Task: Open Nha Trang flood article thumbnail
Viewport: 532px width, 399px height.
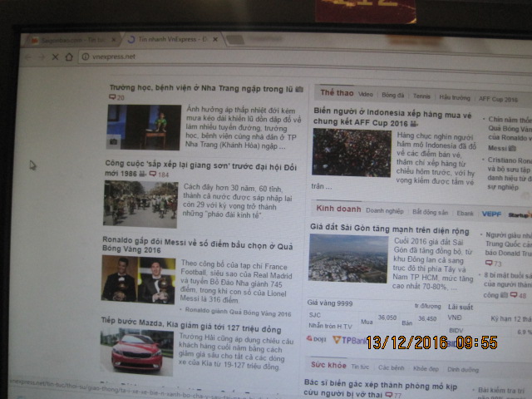Action: coord(144,127)
